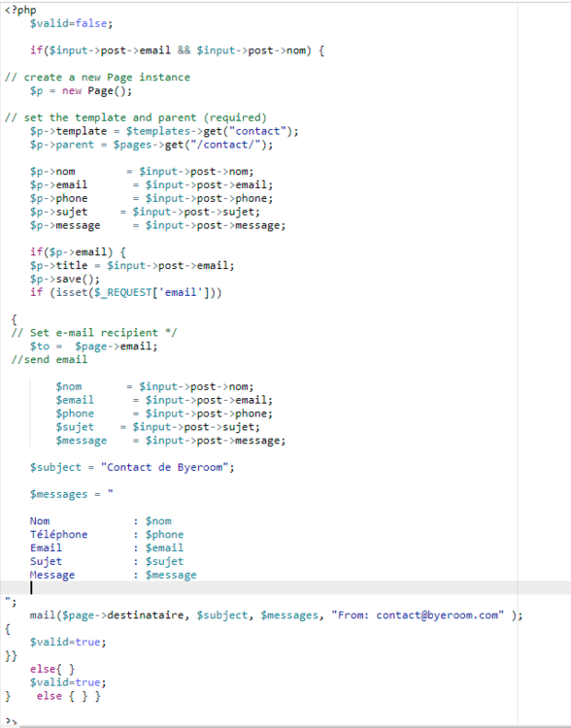Image resolution: width=571 pixels, height=728 pixels.
Task: Click $_REQUEST['email'] in the isset condition
Action: click(x=151, y=292)
